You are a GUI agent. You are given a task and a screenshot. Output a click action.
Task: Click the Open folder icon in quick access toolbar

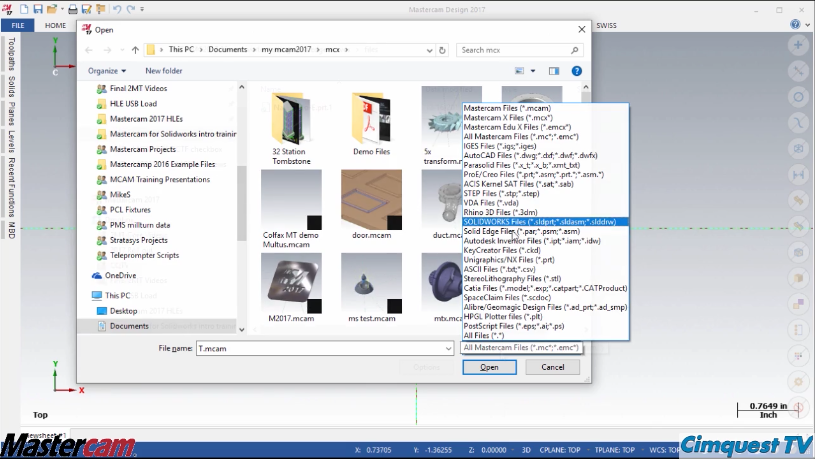point(51,9)
